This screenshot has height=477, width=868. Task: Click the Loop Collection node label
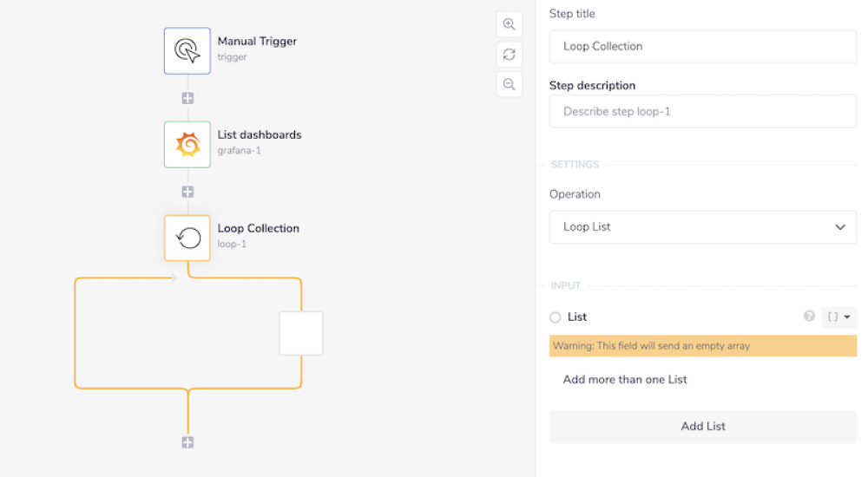coord(258,229)
